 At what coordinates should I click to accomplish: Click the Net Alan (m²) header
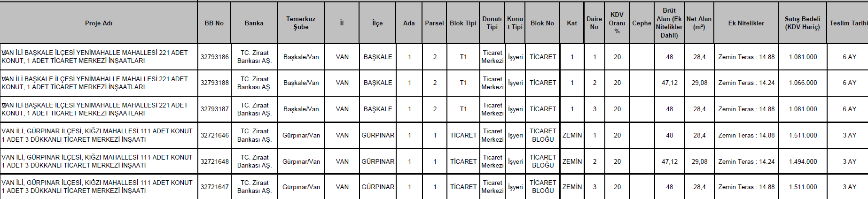click(699, 23)
